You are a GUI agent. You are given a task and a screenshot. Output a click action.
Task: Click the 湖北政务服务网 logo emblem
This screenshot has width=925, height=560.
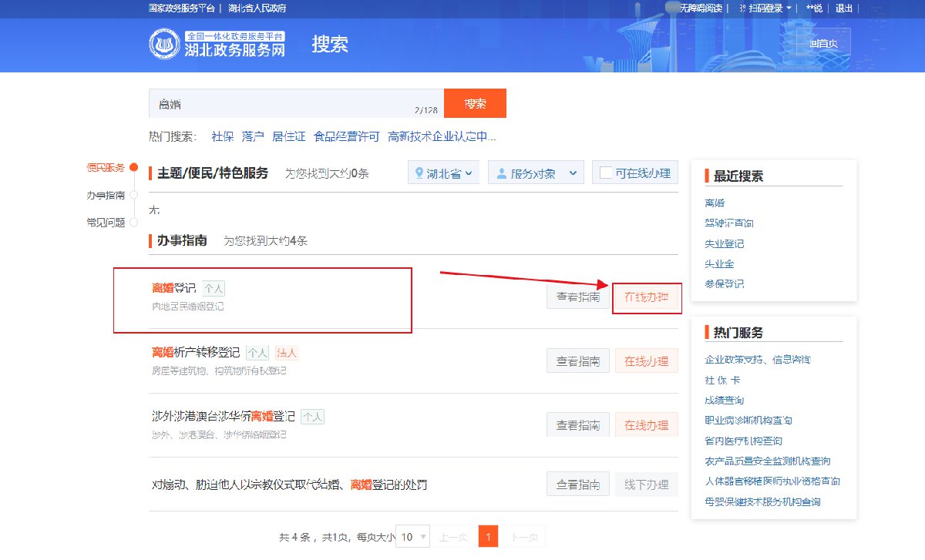[x=164, y=44]
